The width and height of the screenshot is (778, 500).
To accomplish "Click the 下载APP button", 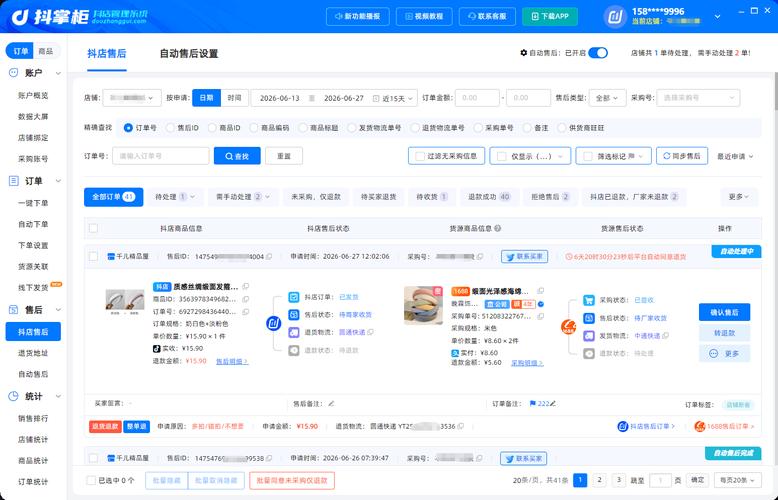I will 550,16.
